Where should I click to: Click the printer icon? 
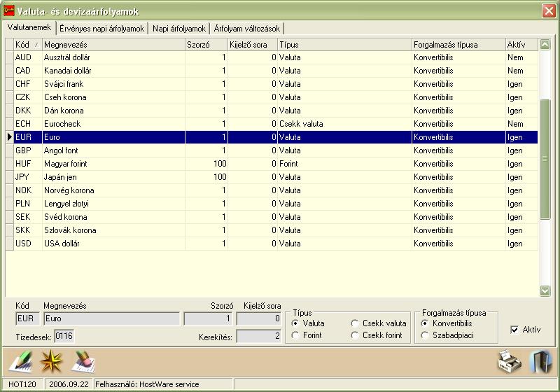[510, 362]
